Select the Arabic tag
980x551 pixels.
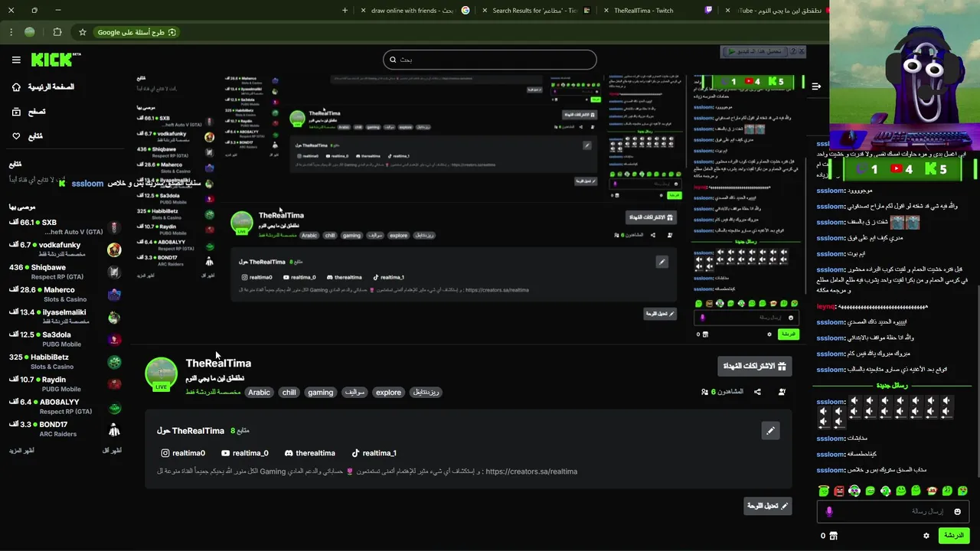[x=259, y=392]
